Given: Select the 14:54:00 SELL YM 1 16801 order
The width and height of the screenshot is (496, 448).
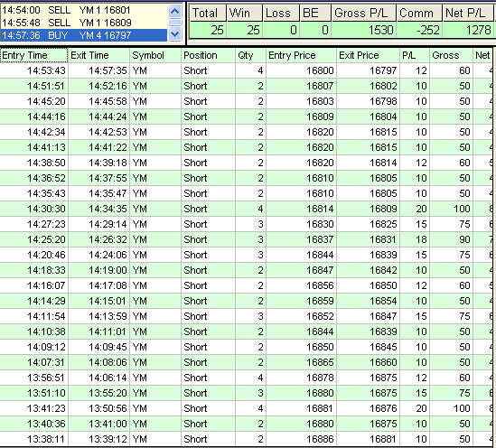Looking at the screenshot, I should click(x=83, y=10).
